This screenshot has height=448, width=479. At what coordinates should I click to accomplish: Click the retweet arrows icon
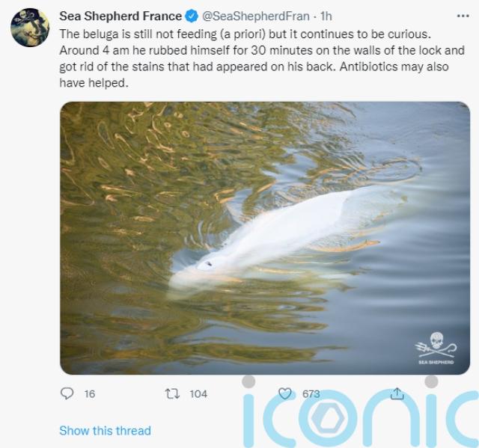click(172, 393)
